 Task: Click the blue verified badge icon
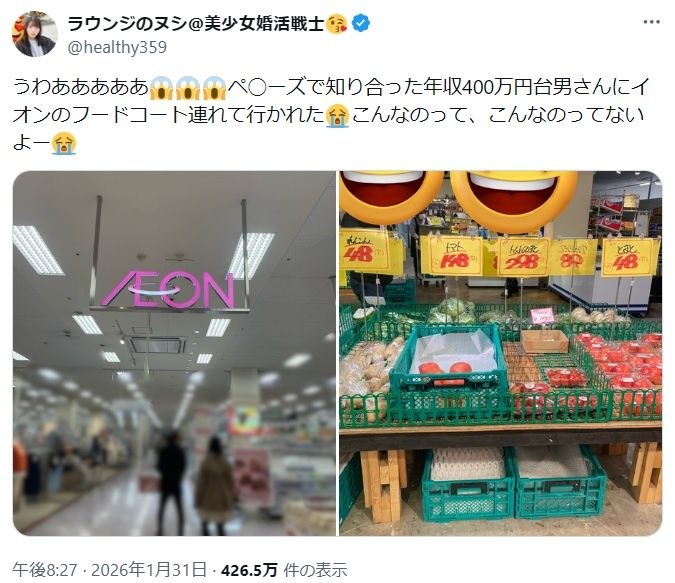point(361,23)
